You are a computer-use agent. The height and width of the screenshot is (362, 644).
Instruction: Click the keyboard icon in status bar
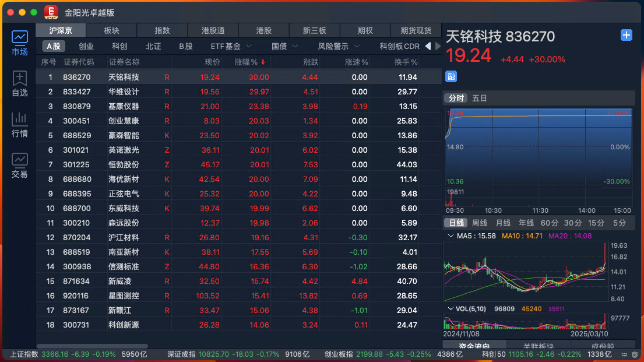pyautogui.click(x=625, y=354)
